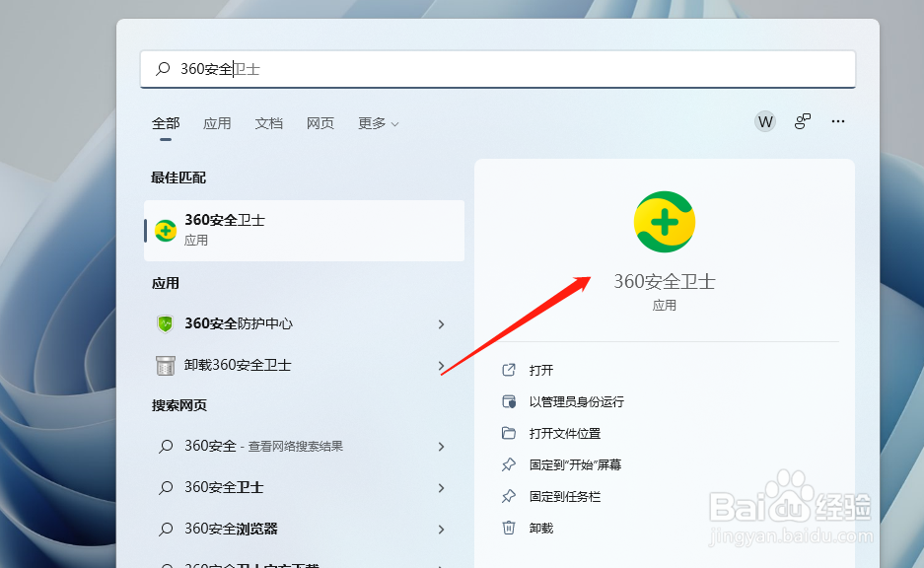Viewport: 924px width, 568px height.
Task: Open the three-dot options menu
Action: [x=838, y=121]
